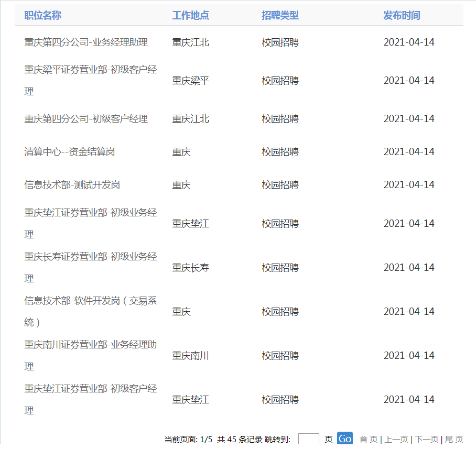This screenshot has width=476, height=449.
Task: Go to next page via 下一页
Action: [x=427, y=439]
